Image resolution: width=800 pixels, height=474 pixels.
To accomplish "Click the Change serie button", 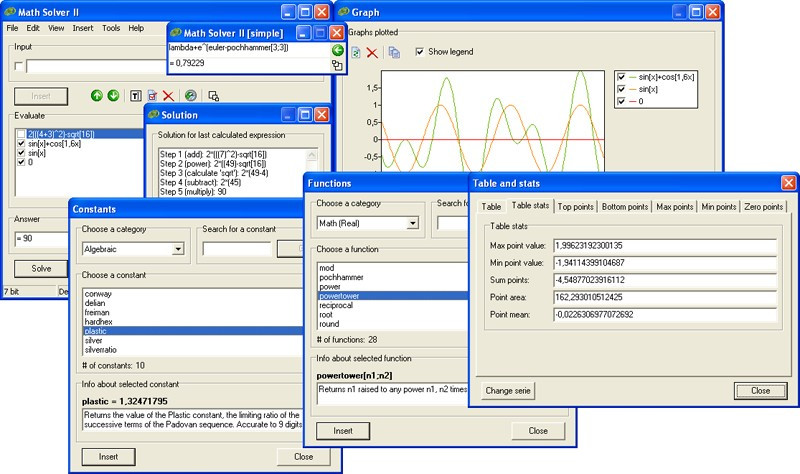I will point(508,390).
